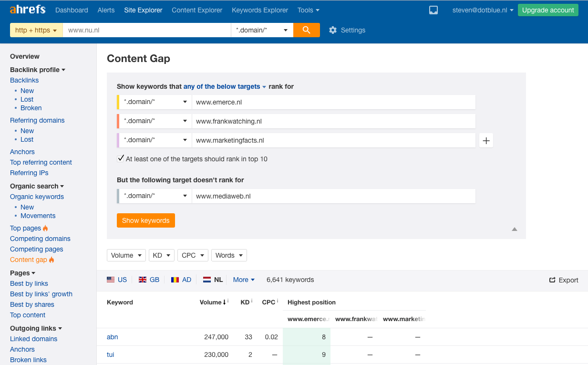This screenshot has width=588, height=365.
Task: Open Competing domains sidebar link
Action: [x=40, y=239]
